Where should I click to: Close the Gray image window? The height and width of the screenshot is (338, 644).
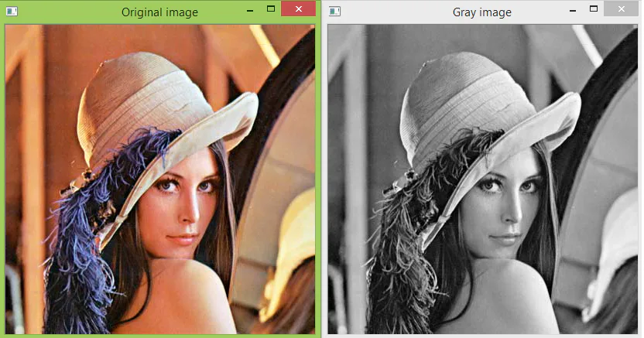click(x=622, y=9)
